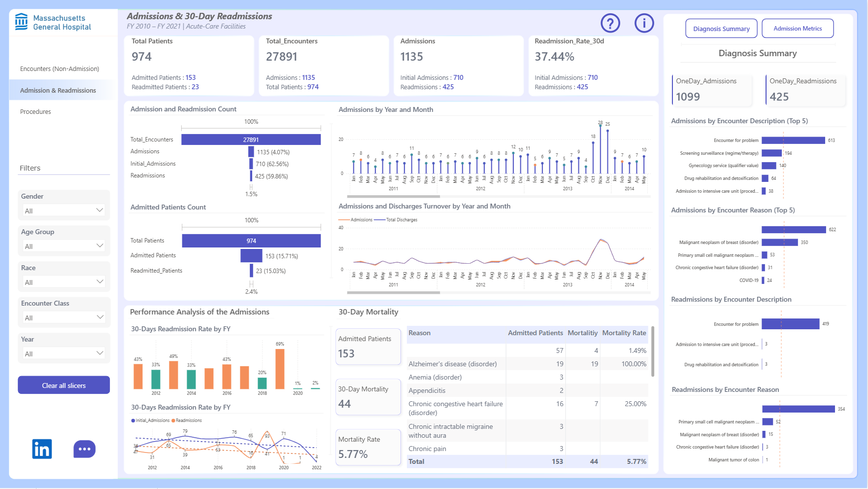
Task: Open the Encounter Class dropdown
Action: 64,317
